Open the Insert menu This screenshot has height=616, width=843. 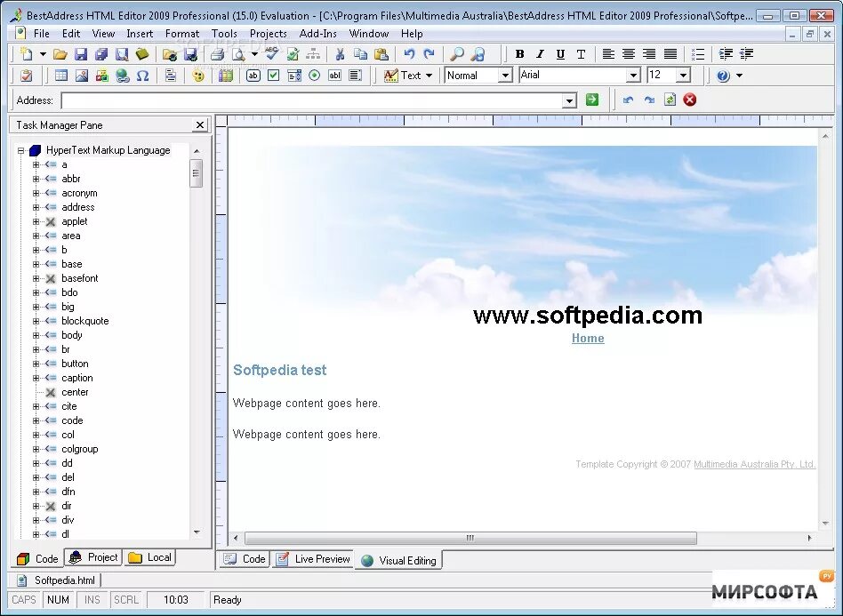tap(140, 33)
